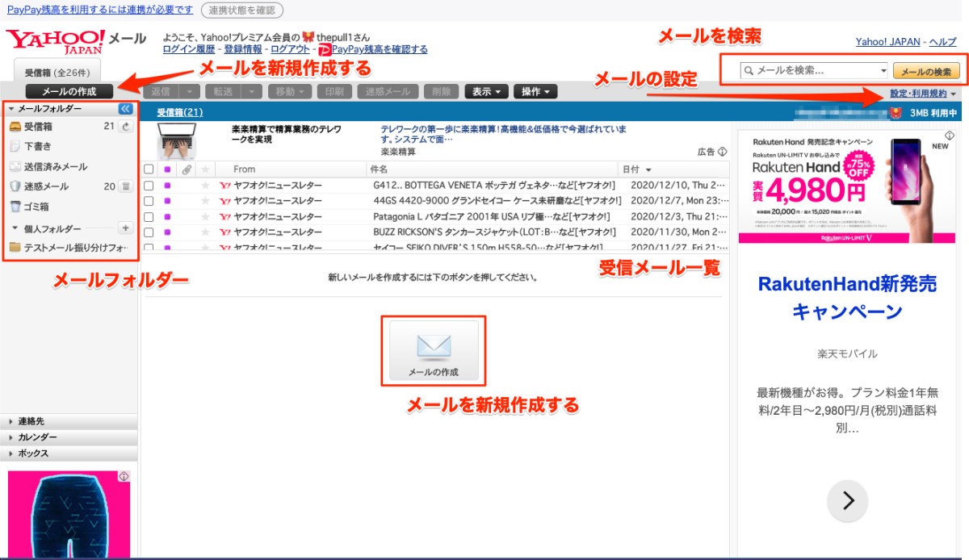Open the 操作 dropdown menu
This screenshot has width=969, height=560.
(x=535, y=92)
